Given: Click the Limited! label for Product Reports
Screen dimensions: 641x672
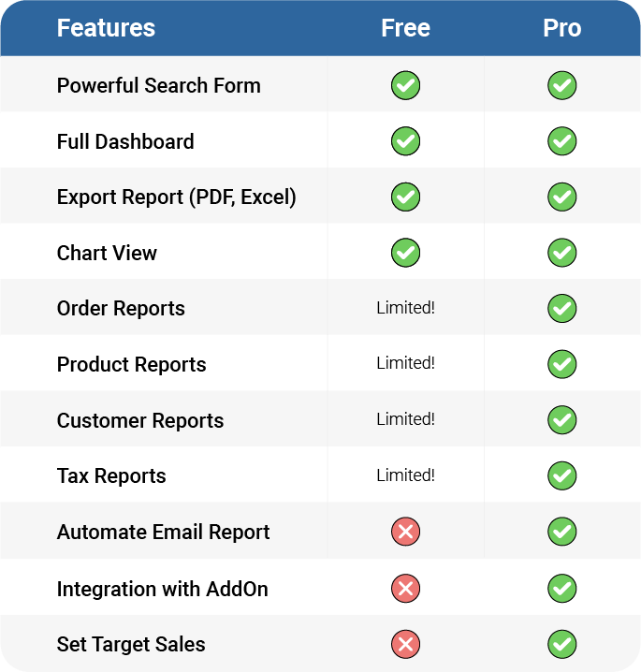Looking at the screenshot, I should point(405,363).
